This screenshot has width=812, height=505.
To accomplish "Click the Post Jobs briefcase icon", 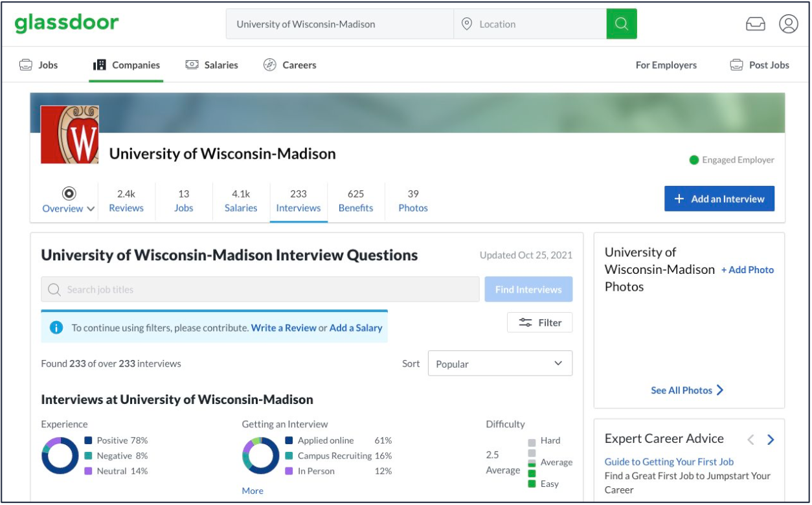I will pyautogui.click(x=736, y=65).
